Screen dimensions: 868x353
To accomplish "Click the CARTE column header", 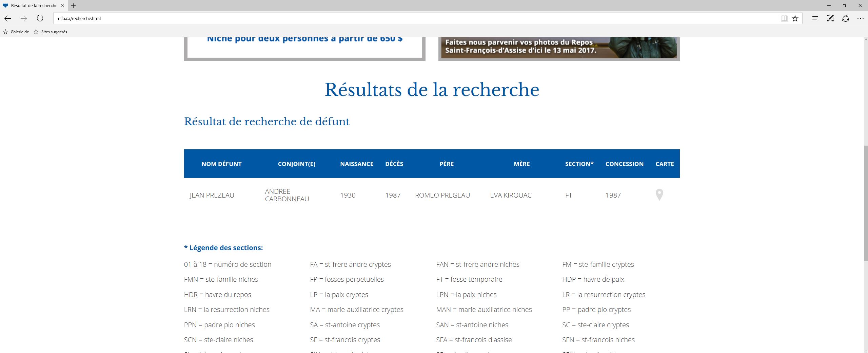I will (x=665, y=164).
